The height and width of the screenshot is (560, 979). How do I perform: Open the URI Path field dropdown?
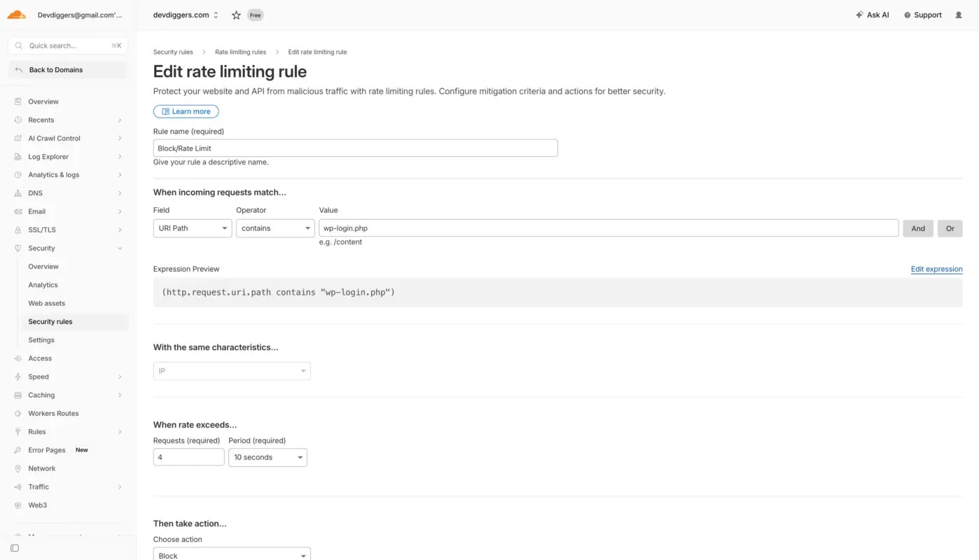coord(193,228)
